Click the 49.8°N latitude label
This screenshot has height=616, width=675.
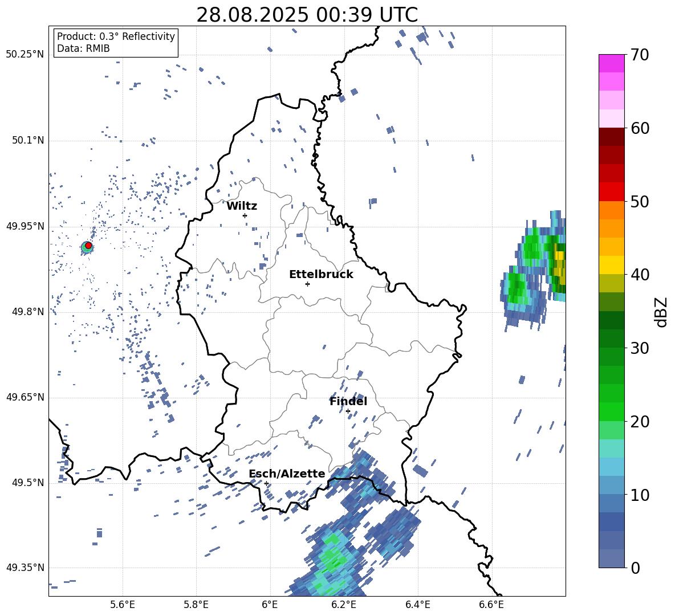point(28,312)
